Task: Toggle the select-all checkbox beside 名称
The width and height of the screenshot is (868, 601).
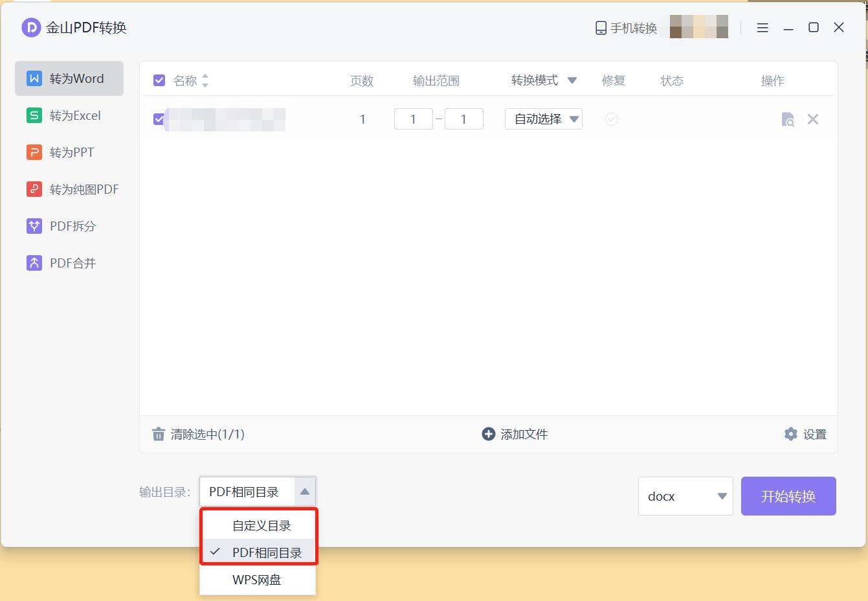Action: 159,80
